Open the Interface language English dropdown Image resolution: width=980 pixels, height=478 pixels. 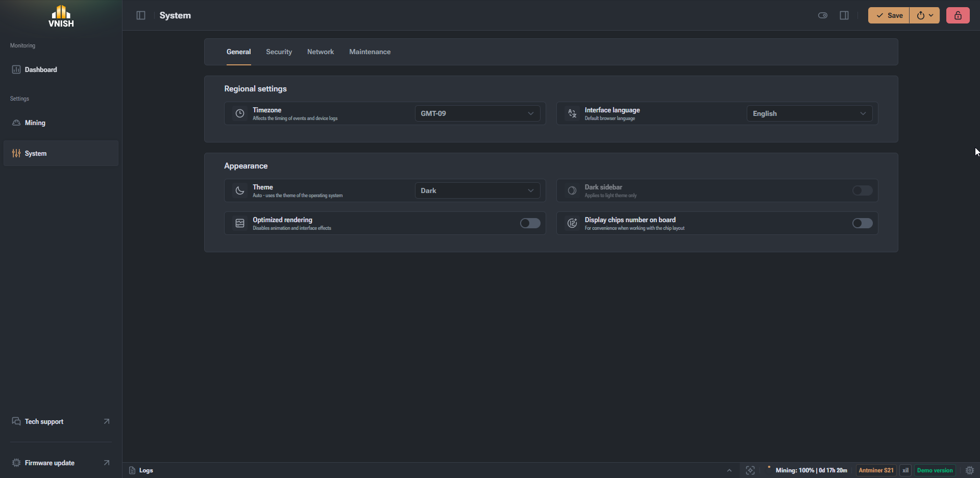point(810,113)
